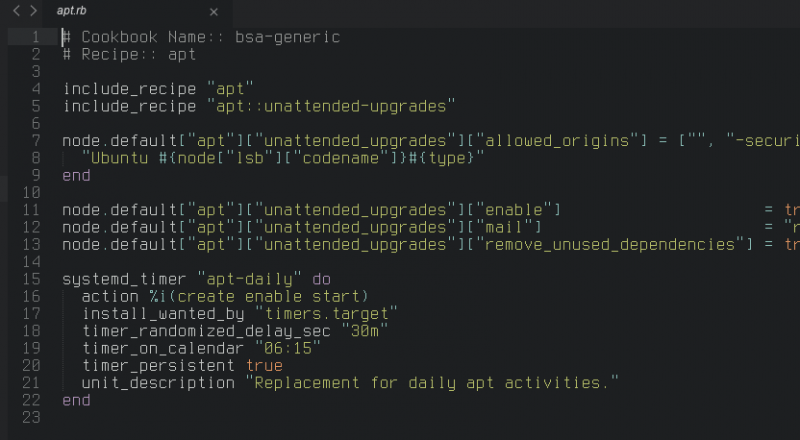Place cursor on "bsa-generic" comment text
Image resolution: width=800 pixels, height=440 pixels.
point(287,37)
